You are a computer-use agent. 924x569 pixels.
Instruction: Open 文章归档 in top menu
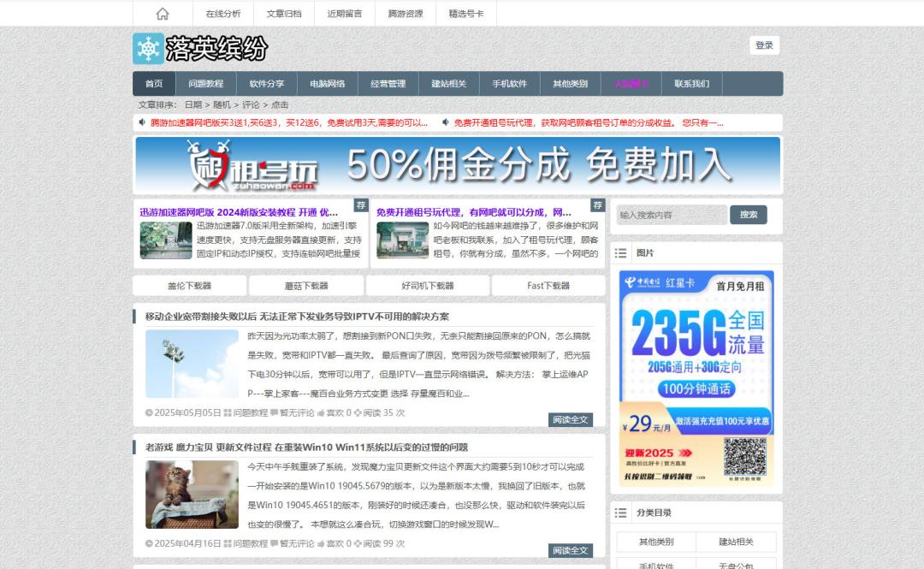tap(284, 14)
